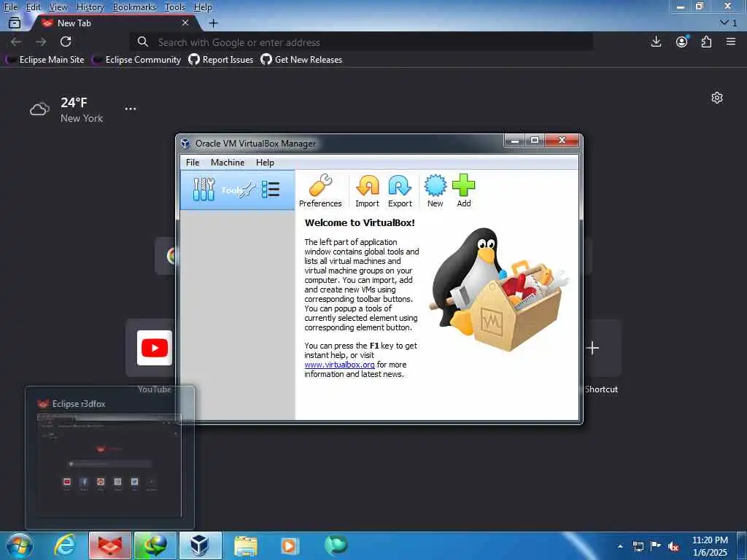Open the browser Edit menu
Screen dimensions: 747x560
point(33,7)
